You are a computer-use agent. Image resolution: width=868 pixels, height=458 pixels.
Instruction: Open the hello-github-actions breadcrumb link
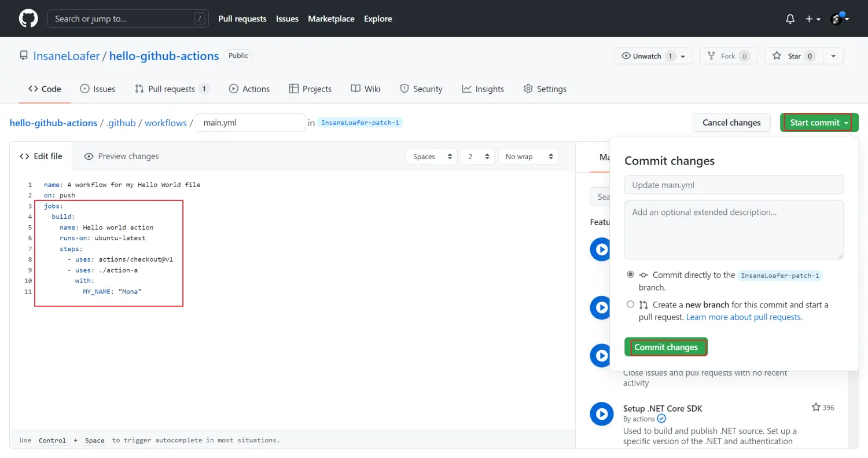[53, 123]
